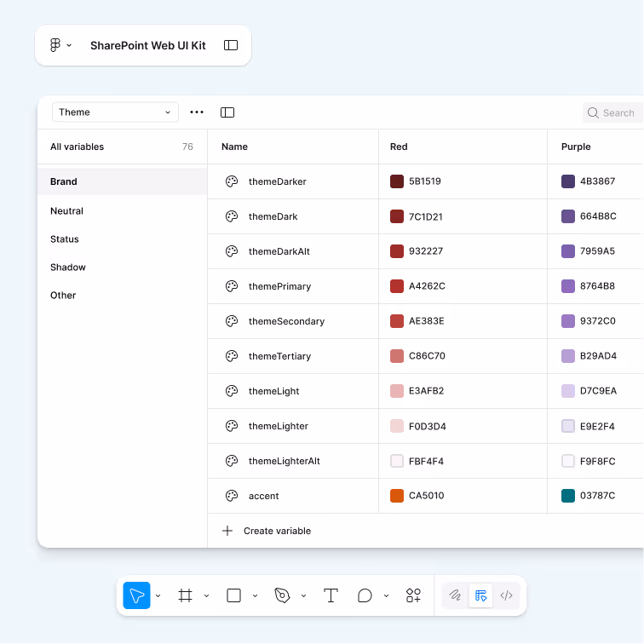Click color palette icon of themeDark

point(232,216)
